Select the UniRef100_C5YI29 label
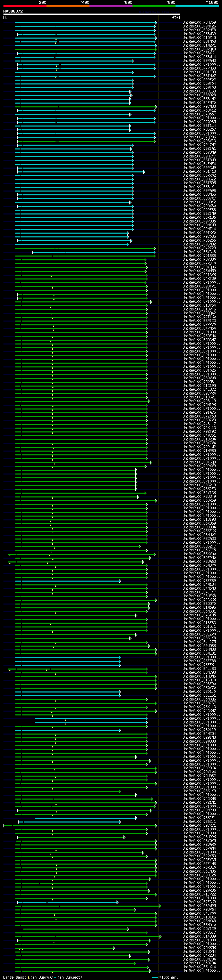This screenshot has height=980, width=222. coord(199,929)
